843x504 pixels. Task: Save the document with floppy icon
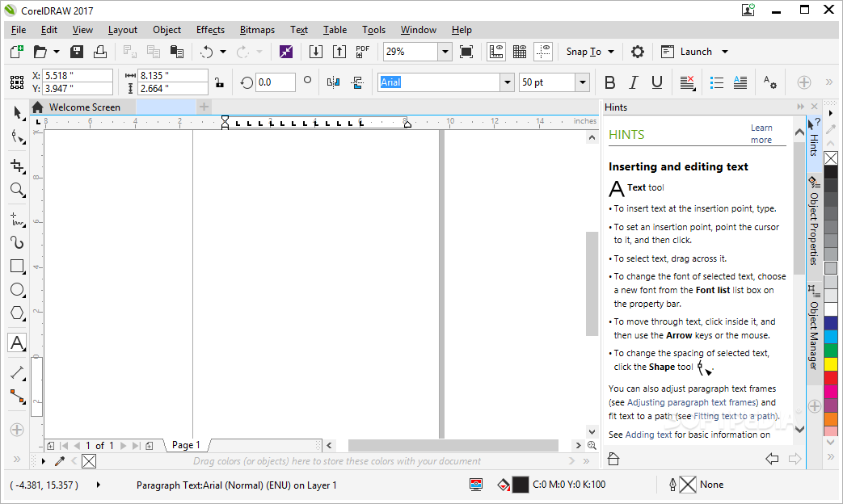coord(77,52)
